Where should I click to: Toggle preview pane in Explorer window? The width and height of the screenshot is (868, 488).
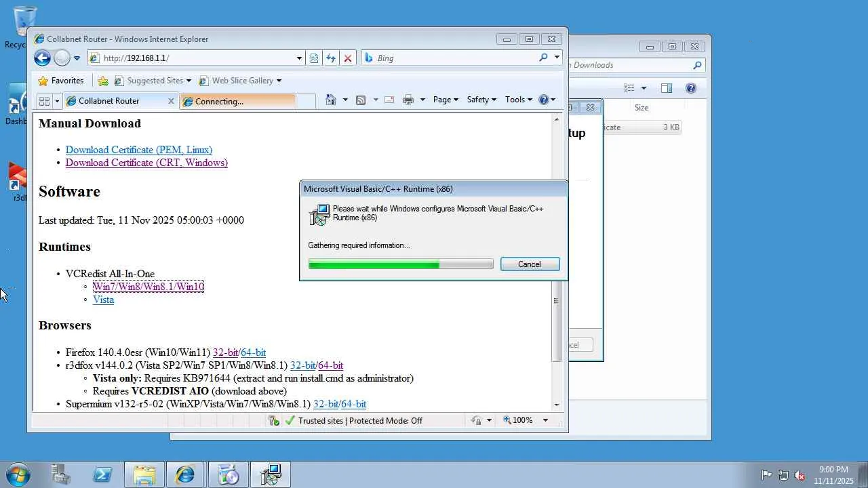667,88
